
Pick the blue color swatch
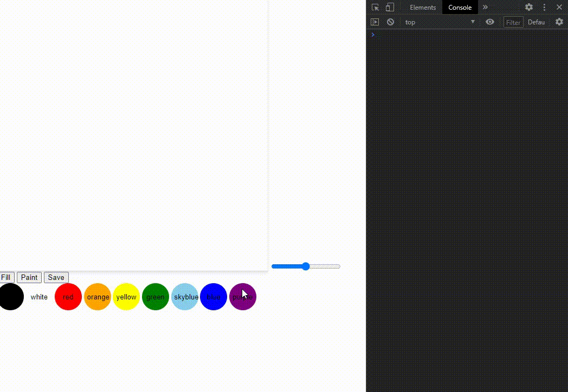point(214,297)
